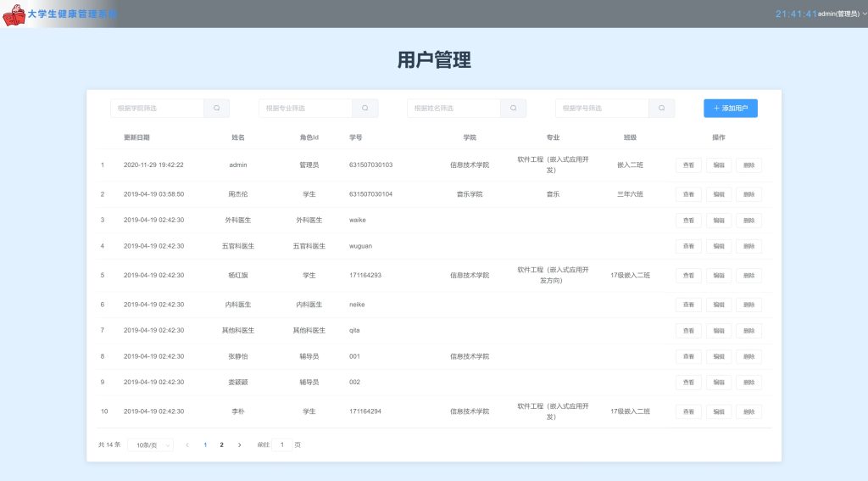View the 171164293 student row
Viewport: 868px width, 481px height.
point(688,276)
